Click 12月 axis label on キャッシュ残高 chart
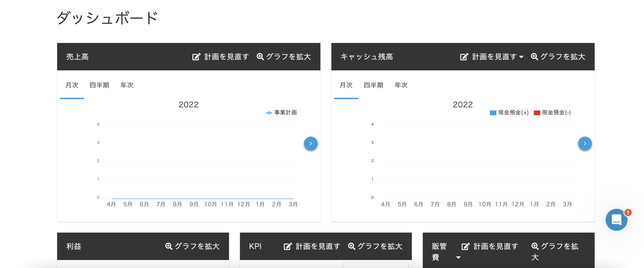The image size is (644, 268). click(x=518, y=204)
